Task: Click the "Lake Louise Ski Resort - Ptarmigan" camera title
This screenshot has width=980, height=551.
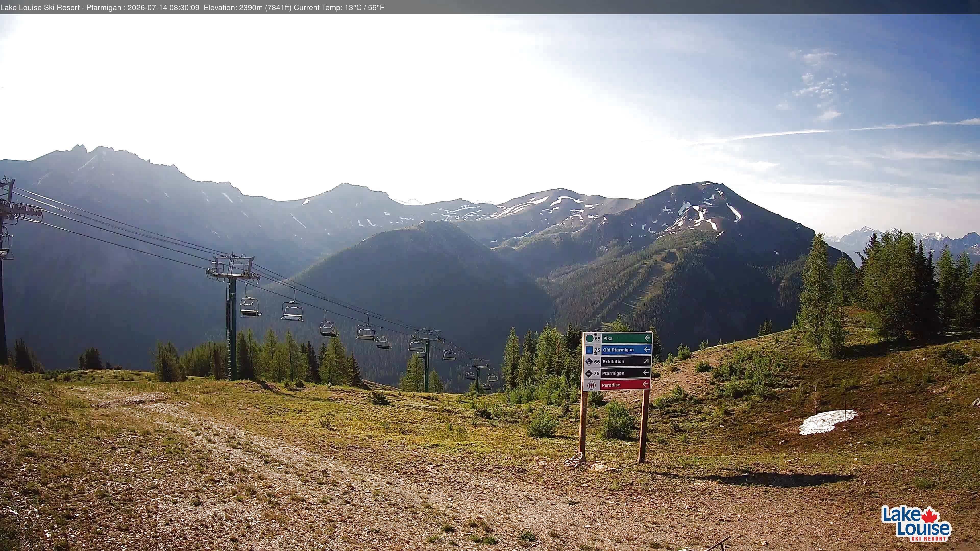Action: click(60, 8)
